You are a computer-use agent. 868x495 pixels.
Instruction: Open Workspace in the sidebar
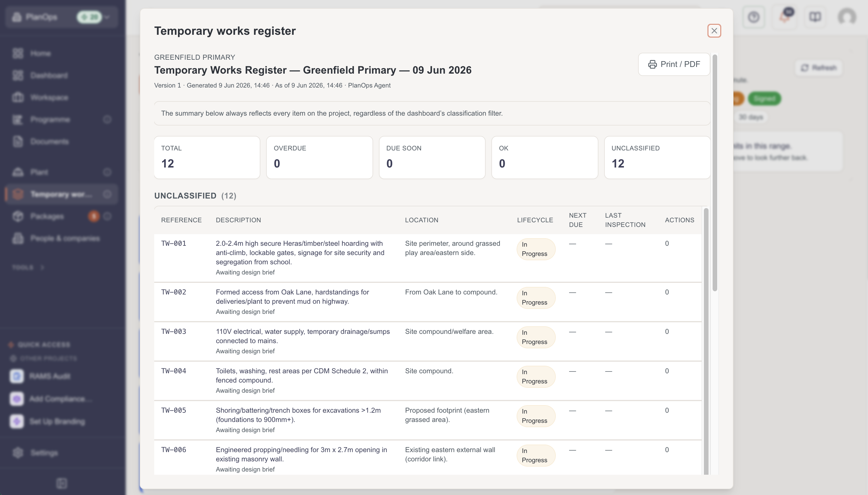[x=61, y=97]
